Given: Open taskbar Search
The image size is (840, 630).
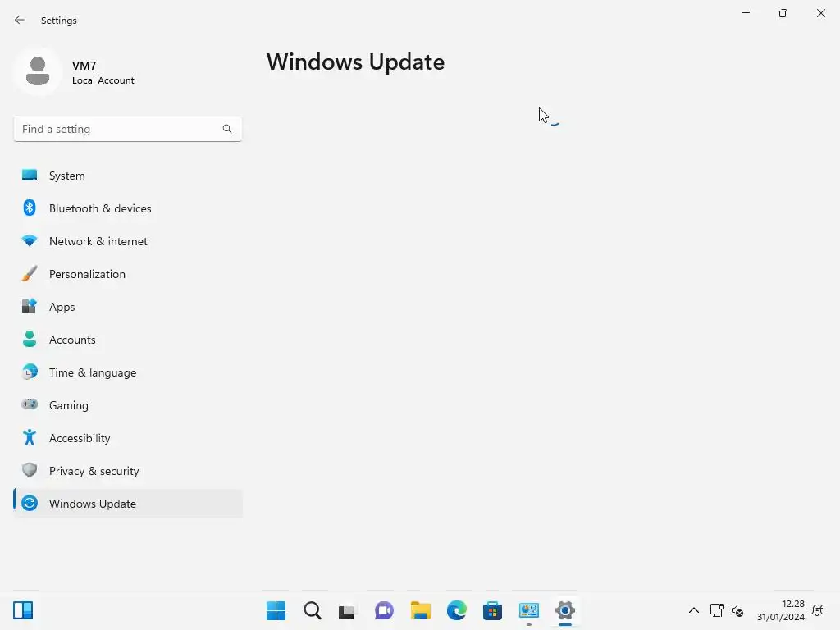Looking at the screenshot, I should [x=313, y=610].
